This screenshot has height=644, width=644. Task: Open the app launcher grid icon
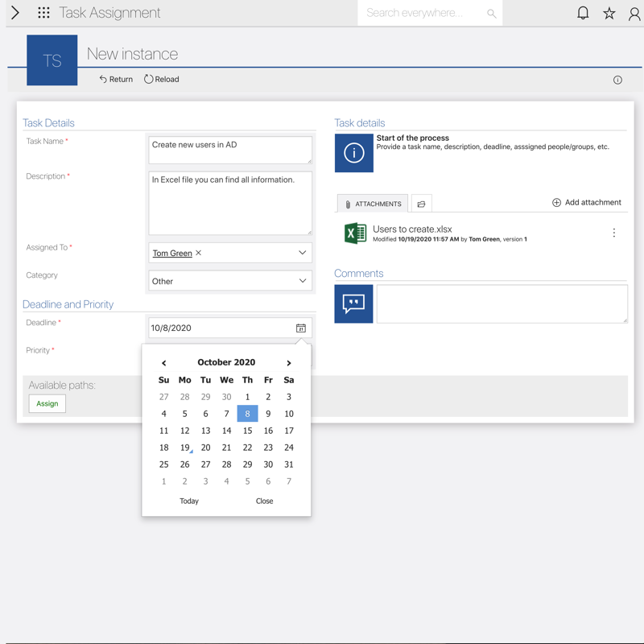(43, 13)
